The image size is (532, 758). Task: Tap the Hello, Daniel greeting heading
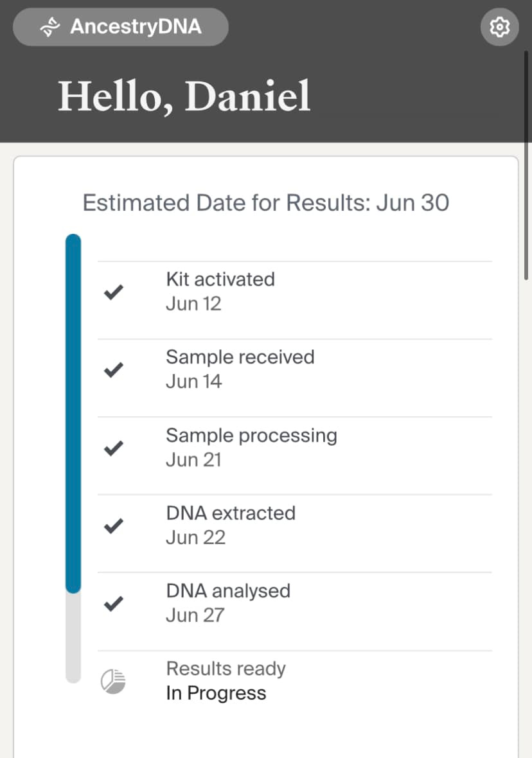184,96
